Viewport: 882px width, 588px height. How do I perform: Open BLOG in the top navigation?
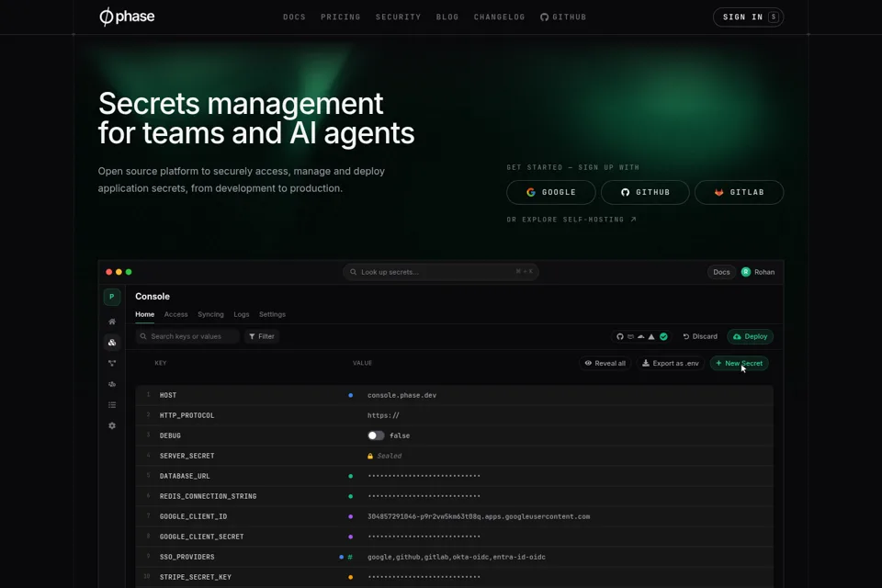pyautogui.click(x=447, y=17)
